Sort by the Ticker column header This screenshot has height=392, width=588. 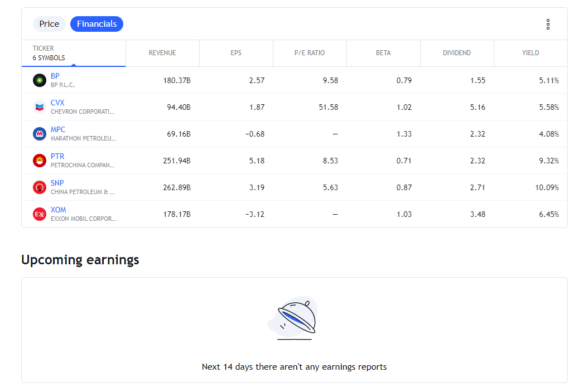coord(74,53)
